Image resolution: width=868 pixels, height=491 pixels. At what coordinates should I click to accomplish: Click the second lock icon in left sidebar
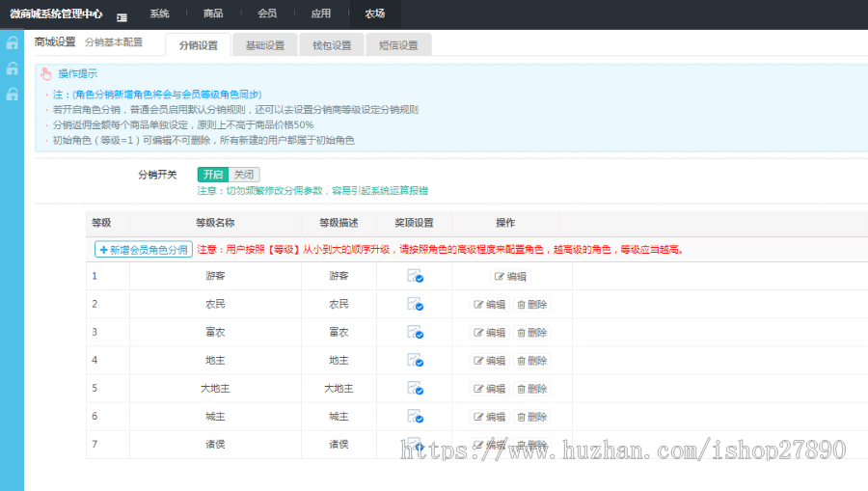12,68
